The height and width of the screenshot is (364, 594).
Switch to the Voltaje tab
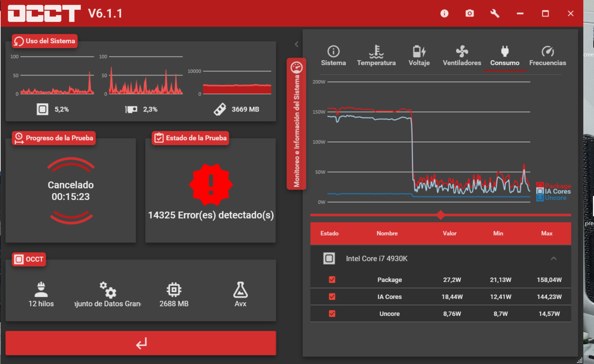point(419,56)
